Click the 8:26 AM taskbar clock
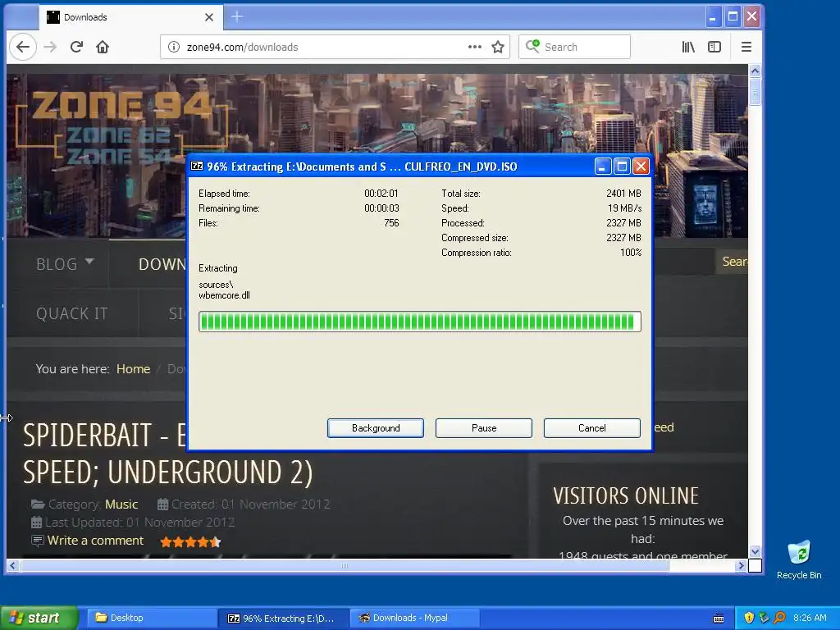Image resolution: width=840 pixels, height=630 pixels. 810,618
